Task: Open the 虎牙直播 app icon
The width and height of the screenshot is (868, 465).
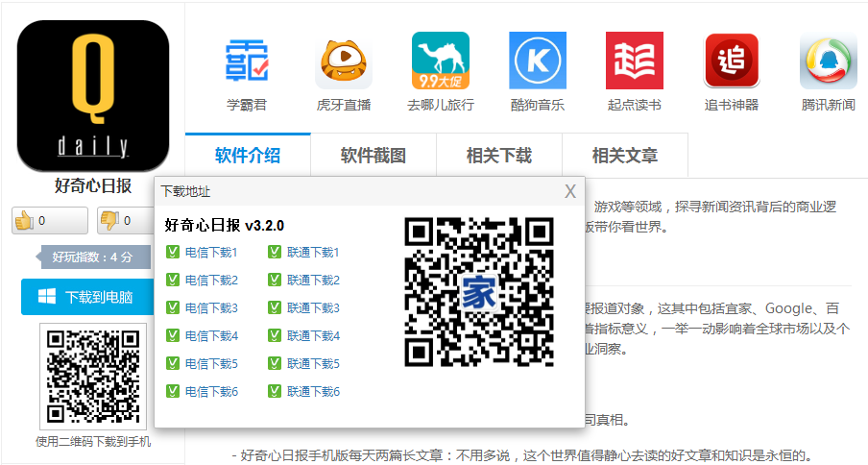Action: pyautogui.click(x=344, y=61)
